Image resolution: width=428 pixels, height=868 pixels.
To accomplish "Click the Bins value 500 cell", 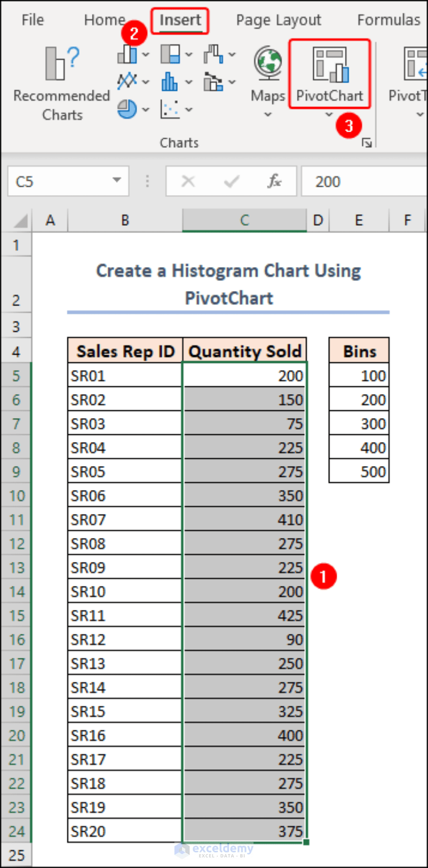I will click(358, 471).
